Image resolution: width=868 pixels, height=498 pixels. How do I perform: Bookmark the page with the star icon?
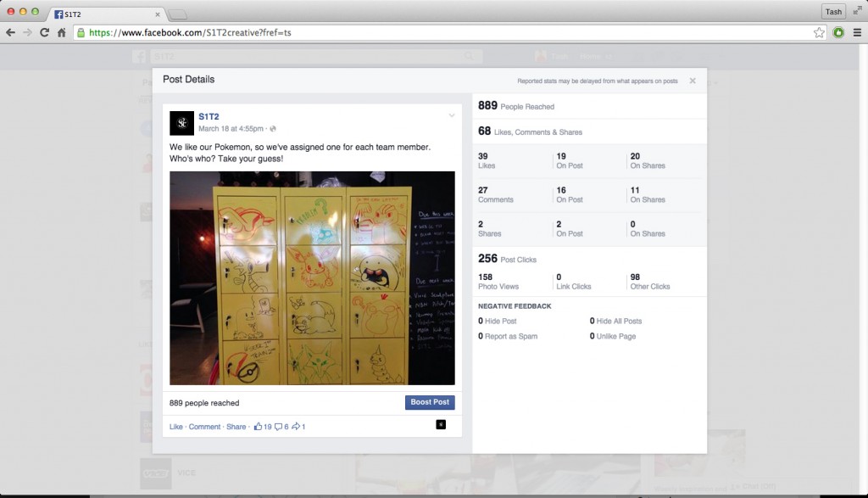(x=819, y=33)
